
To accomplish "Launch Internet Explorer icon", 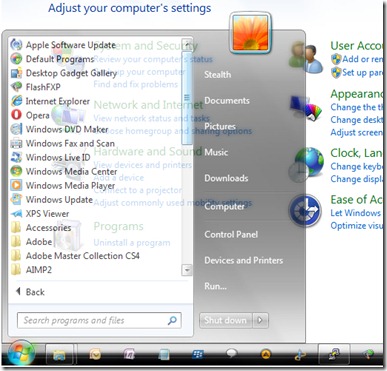I will (x=16, y=101).
